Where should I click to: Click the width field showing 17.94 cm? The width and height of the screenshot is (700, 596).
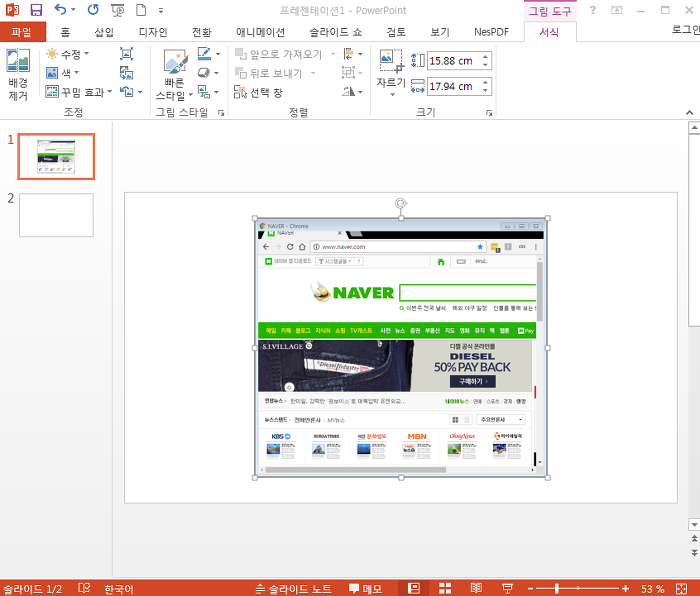[x=453, y=86]
